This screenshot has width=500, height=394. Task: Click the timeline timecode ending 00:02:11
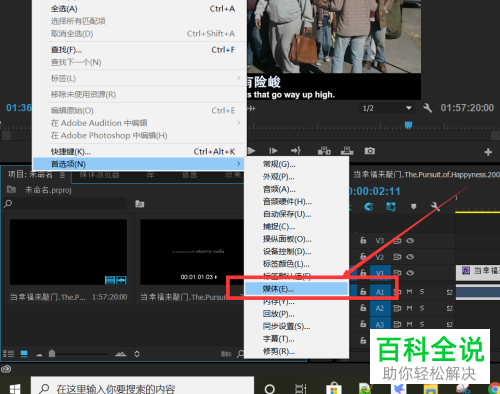pos(374,191)
